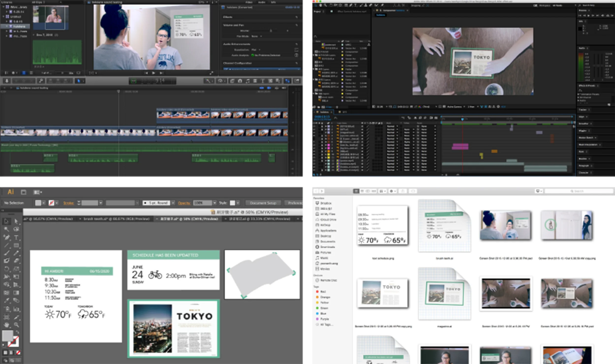Open the Audio tab in Final Cut inspector
Screen dimensions: 615x364
coord(261,2)
